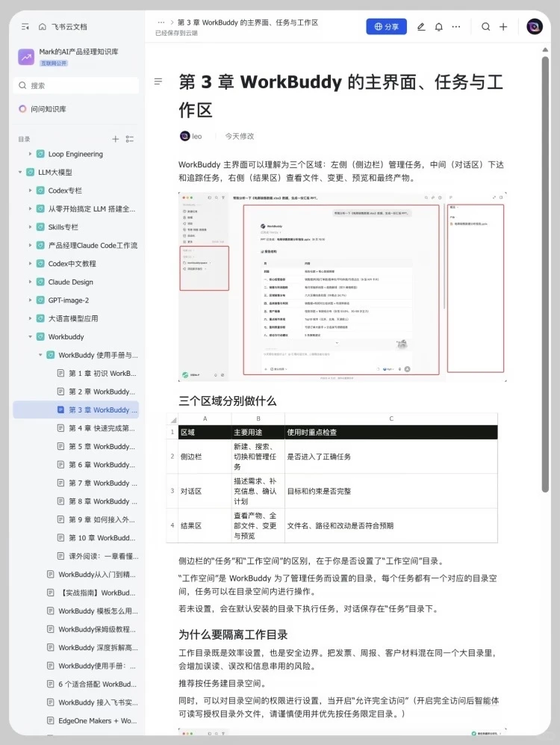Click the Skills专栏 wiki icon

pos(41,227)
